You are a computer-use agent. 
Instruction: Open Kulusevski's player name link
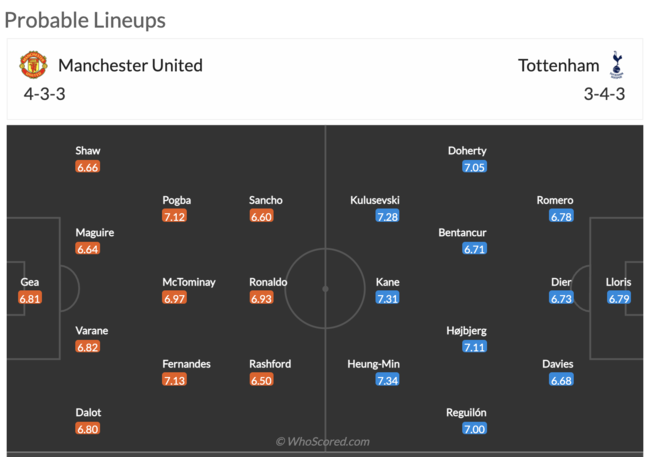click(x=375, y=200)
